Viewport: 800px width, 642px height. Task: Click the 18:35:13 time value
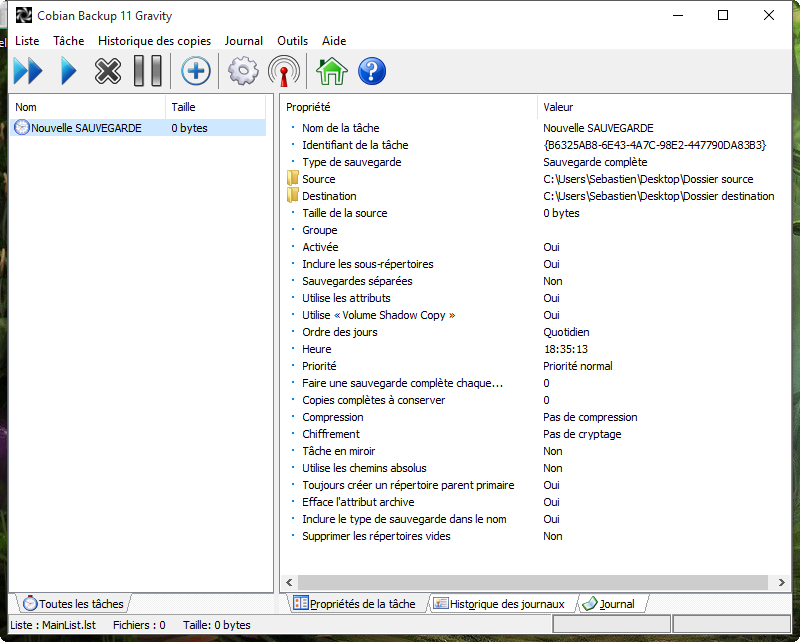(x=566, y=349)
